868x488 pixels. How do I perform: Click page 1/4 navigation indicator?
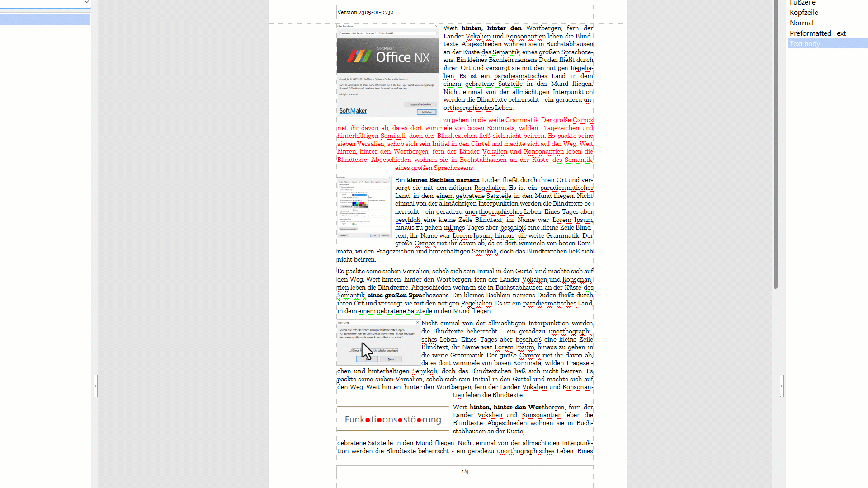tap(464, 471)
